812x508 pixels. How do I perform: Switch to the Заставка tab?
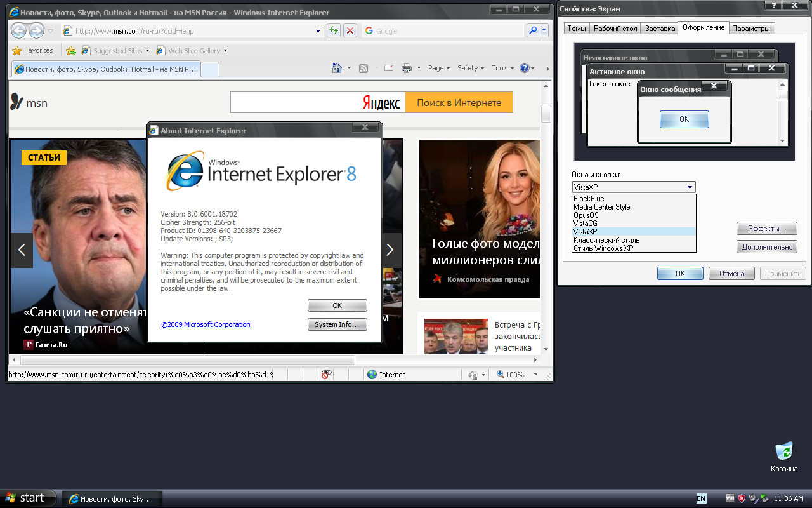(x=659, y=29)
